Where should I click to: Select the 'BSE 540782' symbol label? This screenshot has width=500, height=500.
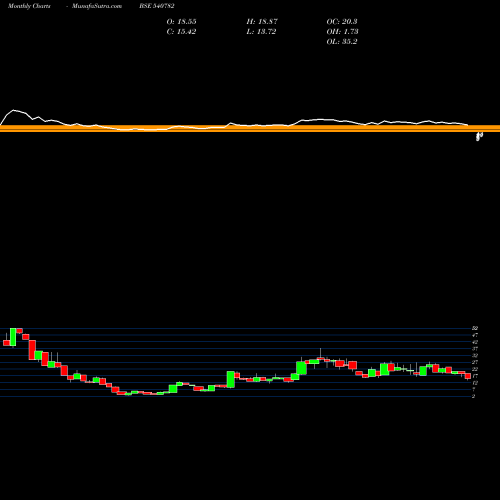pos(157,6)
